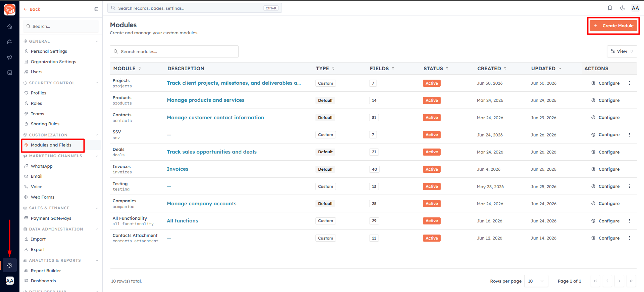This screenshot has width=644, height=292.
Task: Open the Users page
Action: point(36,72)
